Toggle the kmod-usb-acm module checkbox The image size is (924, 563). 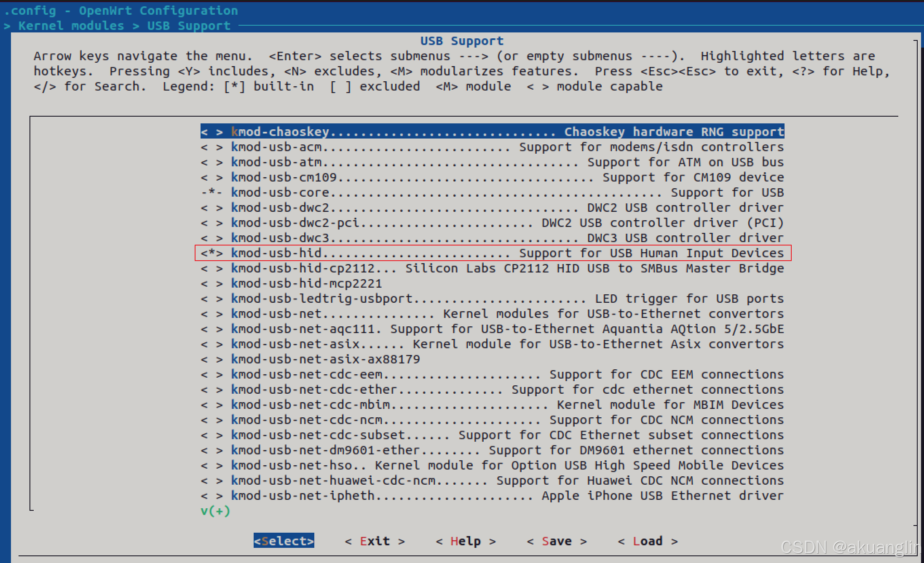(x=212, y=147)
